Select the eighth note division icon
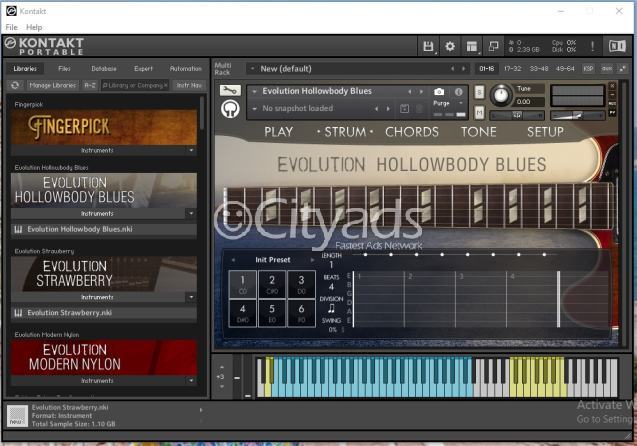 click(331, 309)
